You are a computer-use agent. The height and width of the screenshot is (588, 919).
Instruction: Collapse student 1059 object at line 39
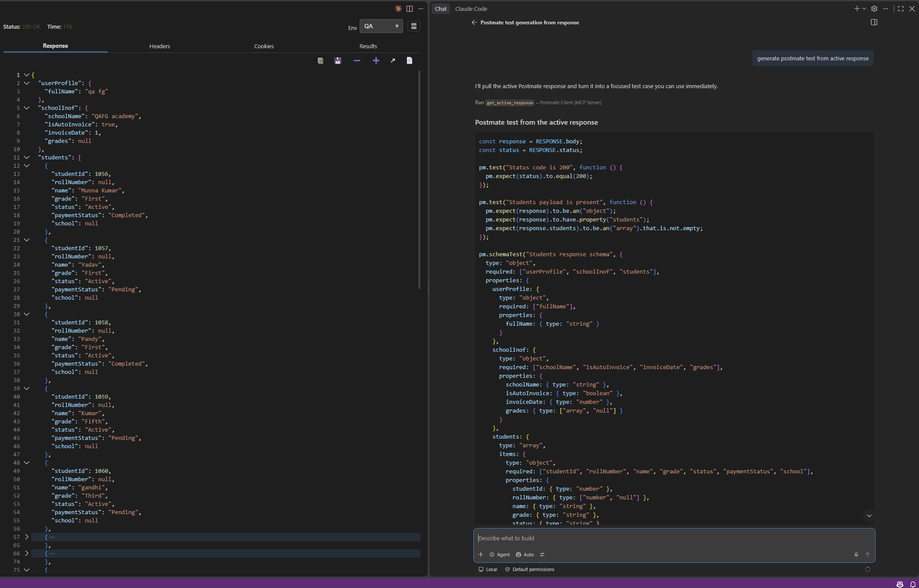(26, 389)
